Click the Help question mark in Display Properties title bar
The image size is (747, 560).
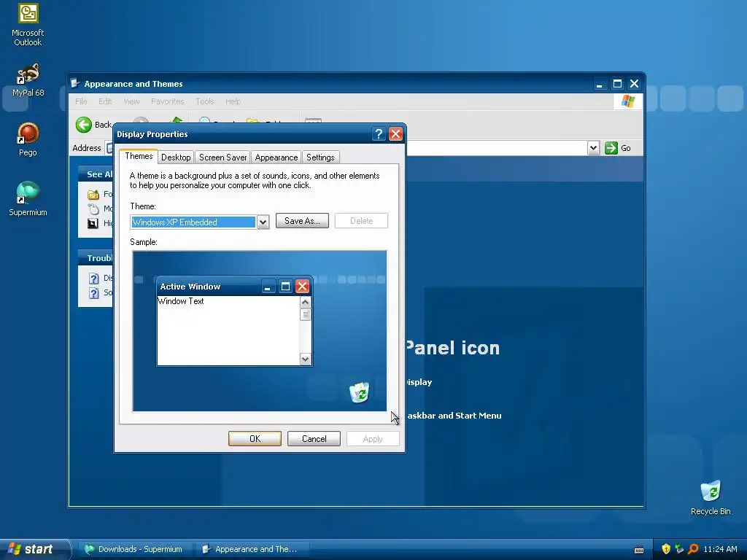coord(379,134)
